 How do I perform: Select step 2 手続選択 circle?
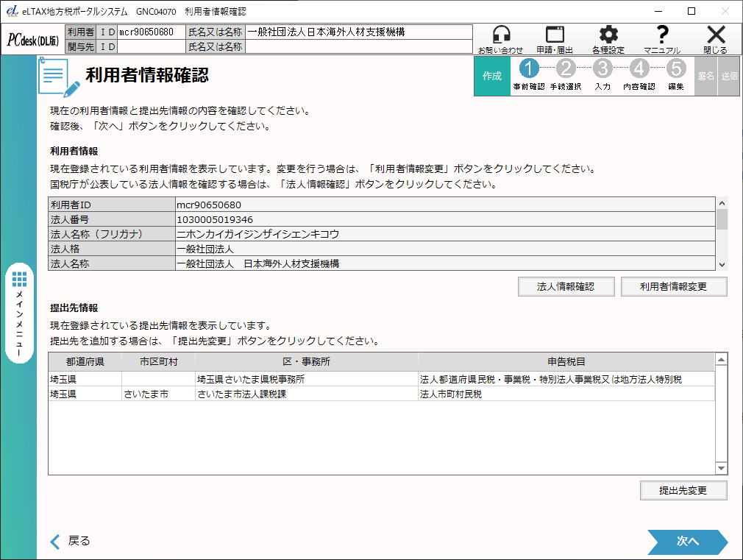point(566,68)
